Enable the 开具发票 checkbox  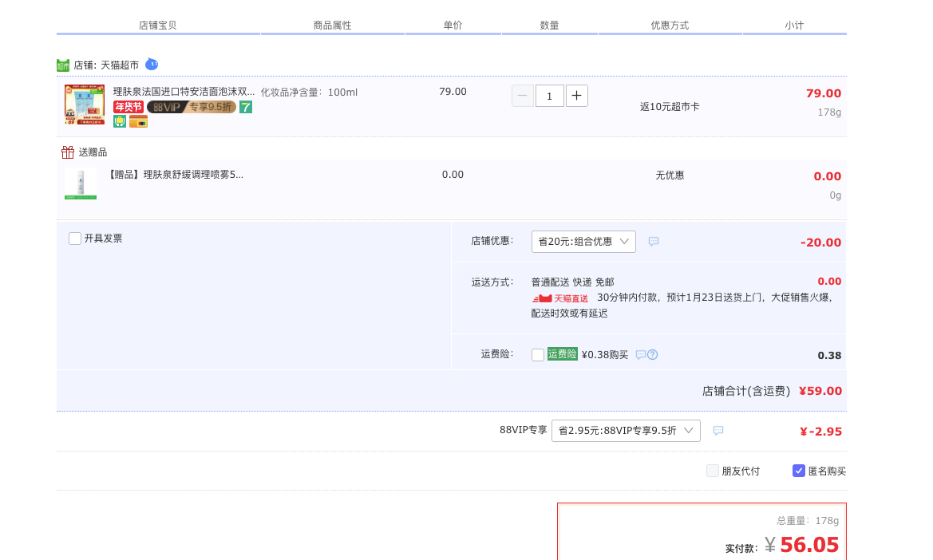click(x=75, y=239)
